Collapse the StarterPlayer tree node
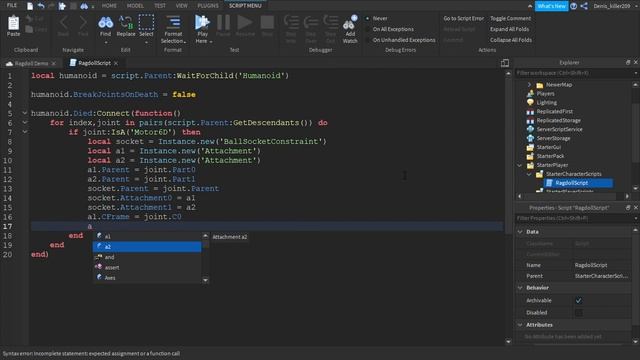This screenshot has width=640, height=360. 520,165
